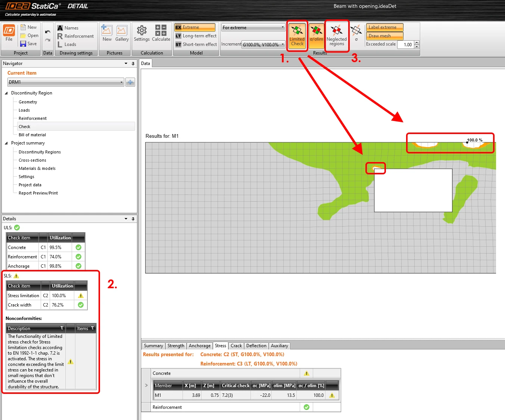Switch to the Crack results tab
505x420 pixels.
(236, 346)
